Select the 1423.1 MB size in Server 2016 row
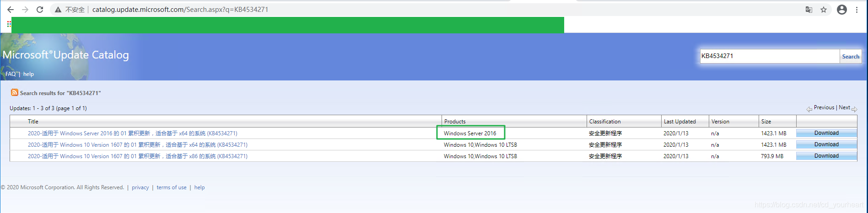Viewport: 868px width, 213px height. (x=774, y=133)
